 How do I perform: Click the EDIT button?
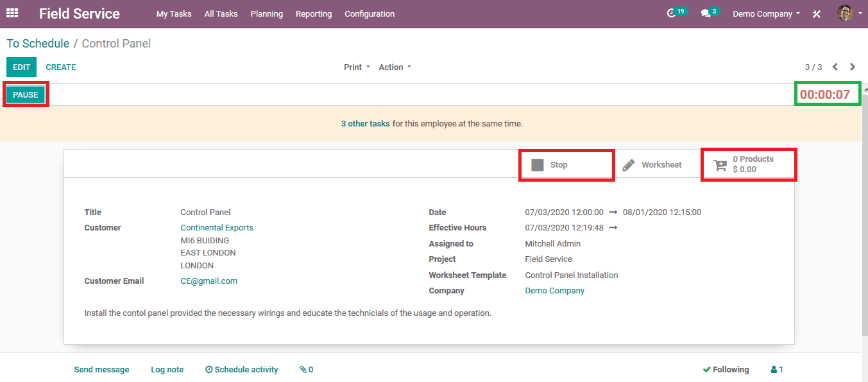tap(21, 67)
